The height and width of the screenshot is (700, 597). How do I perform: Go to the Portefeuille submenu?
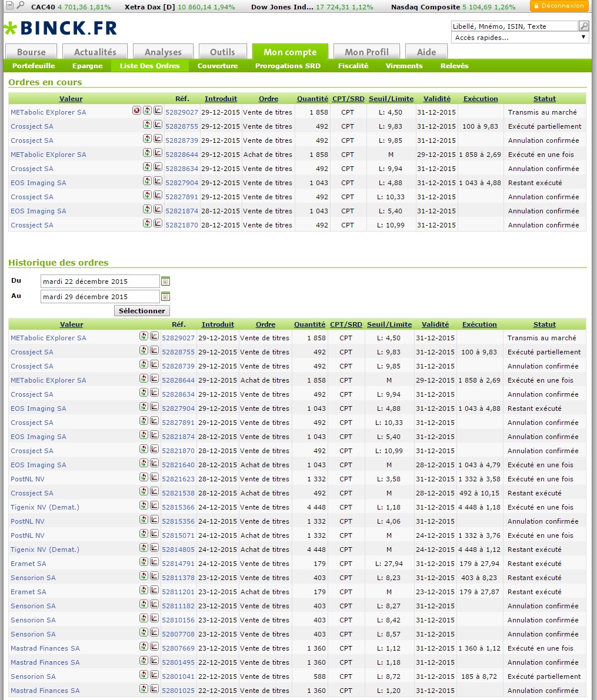tap(34, 66)
